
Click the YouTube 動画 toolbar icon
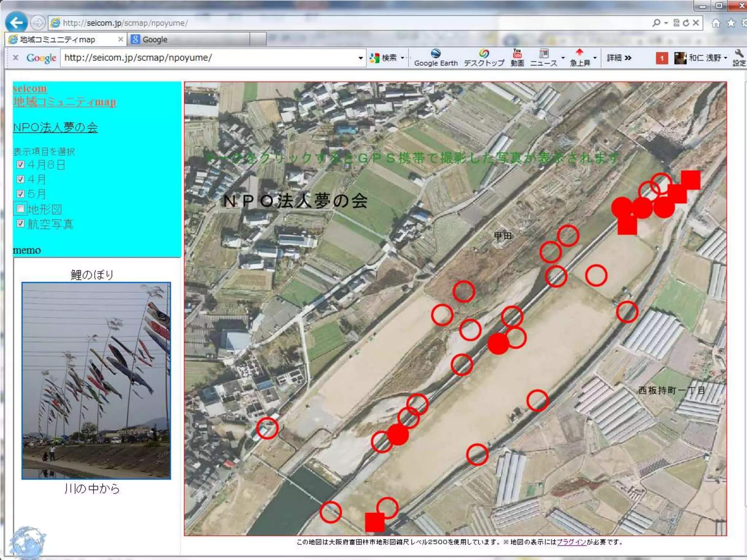[x=517, y=58]
